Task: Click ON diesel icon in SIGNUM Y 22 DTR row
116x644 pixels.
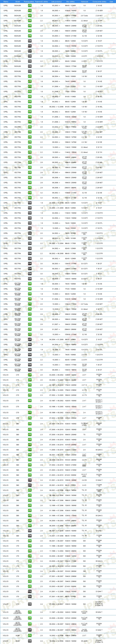Action: click(30, 61)
